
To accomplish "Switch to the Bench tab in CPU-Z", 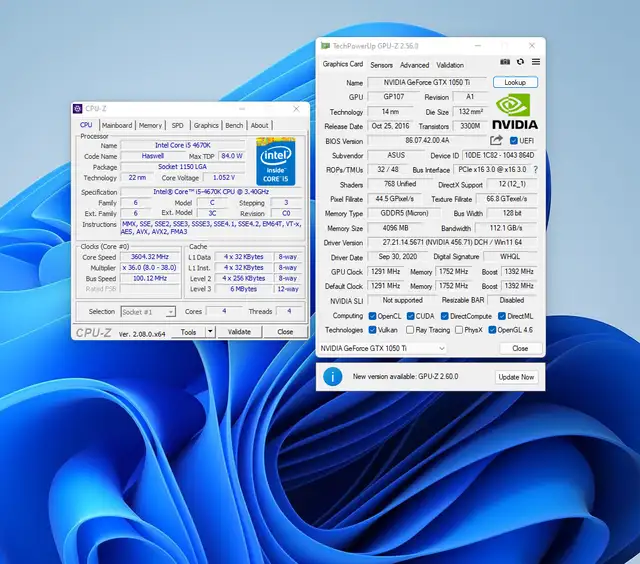I will [x=234, y=125].
